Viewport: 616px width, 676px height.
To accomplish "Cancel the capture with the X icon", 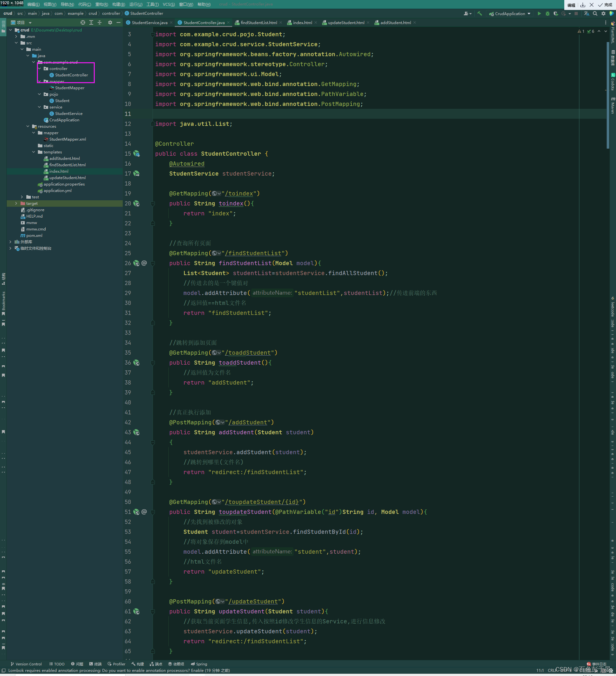I will click(592, 5).
